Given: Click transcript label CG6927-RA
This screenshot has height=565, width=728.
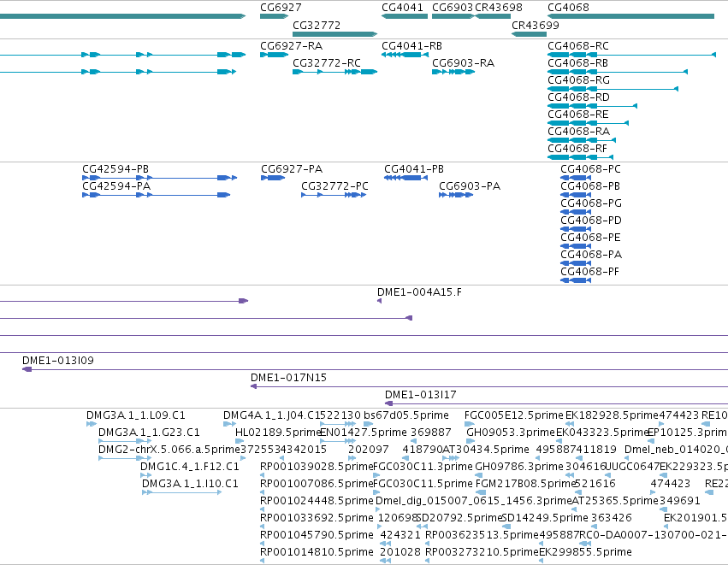Looking at the screenshot, I should coord(291,46).
